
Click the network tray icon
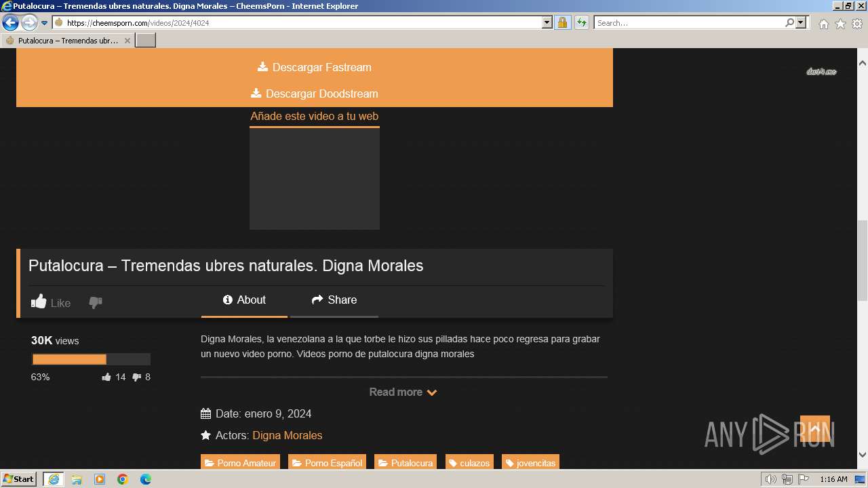(x=787, y=480)
